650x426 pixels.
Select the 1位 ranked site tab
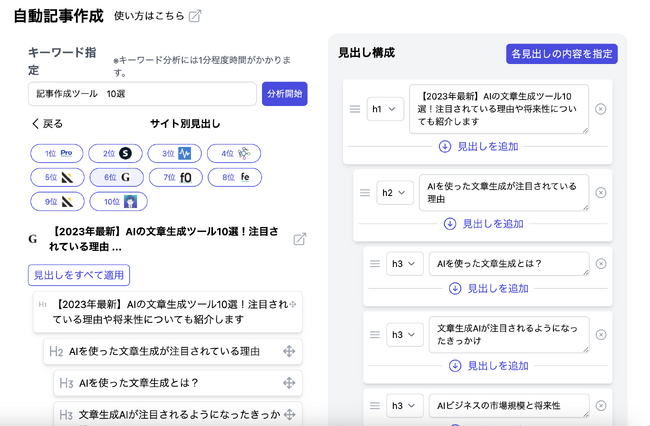(56, 153)
